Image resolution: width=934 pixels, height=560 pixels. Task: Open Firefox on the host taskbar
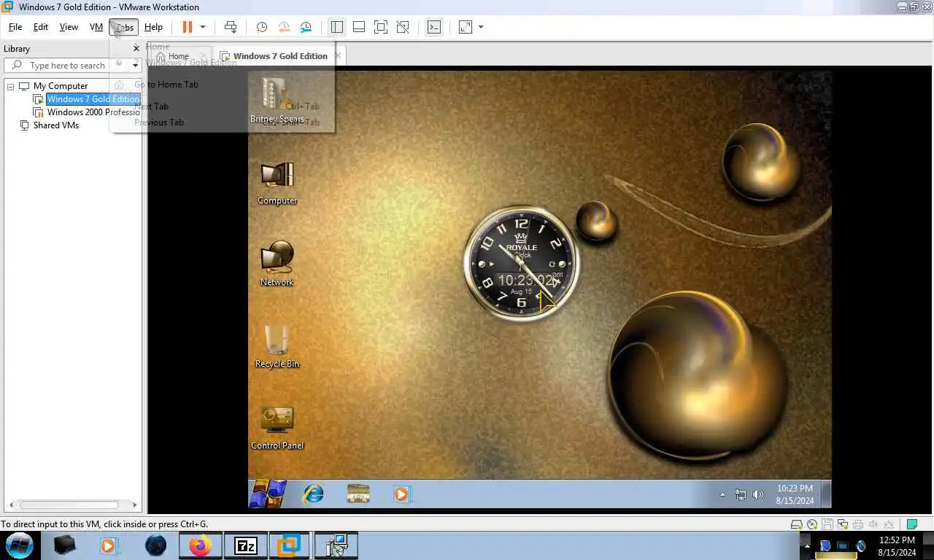click(199, 545)
